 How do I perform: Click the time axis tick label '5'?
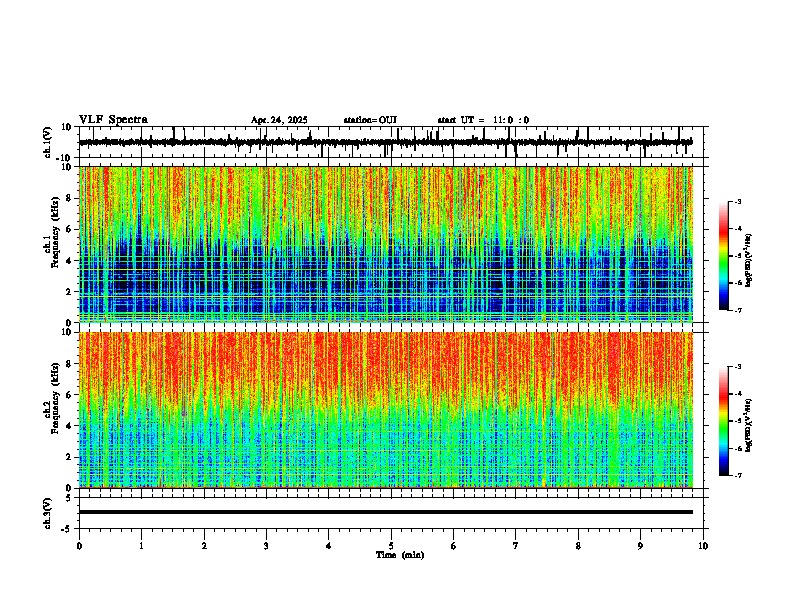391,546
